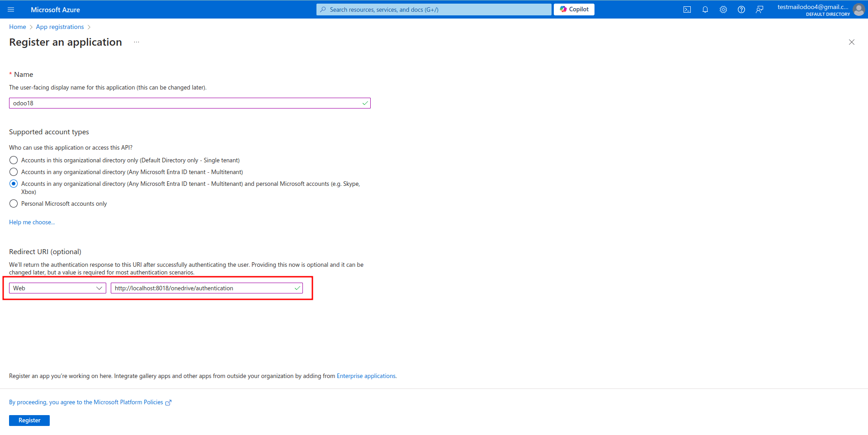Click the ellipsis next to Register an application
Viewport: 868px width, 435px height.
137,42
